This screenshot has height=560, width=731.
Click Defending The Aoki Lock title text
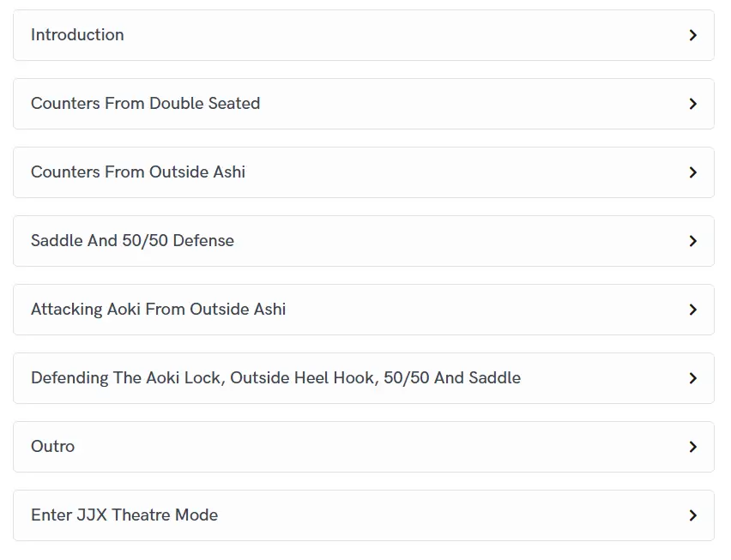[x=275, y=378]
